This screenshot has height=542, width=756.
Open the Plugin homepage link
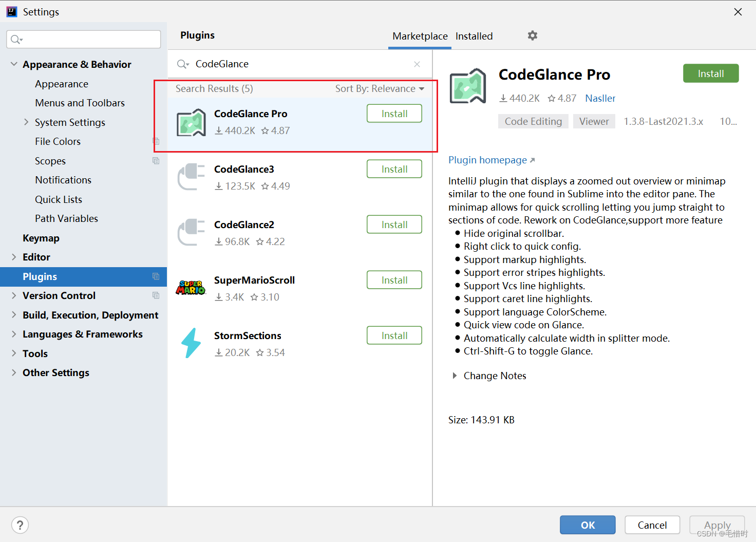tap(492, 160)
